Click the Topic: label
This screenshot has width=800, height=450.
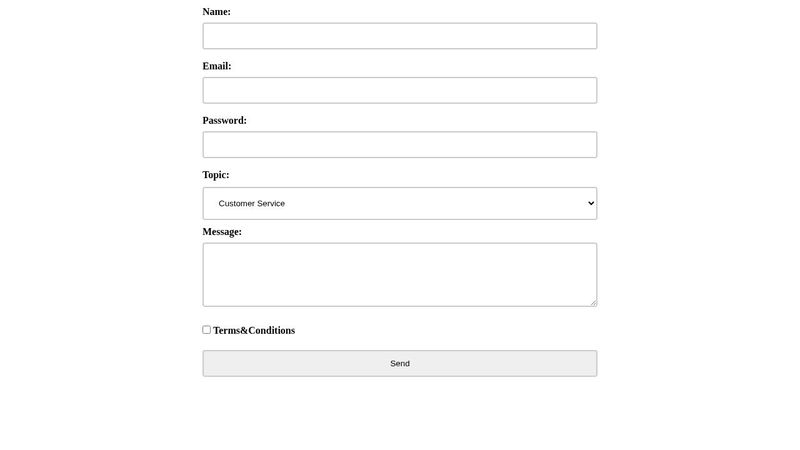click(x=216, y=175)
